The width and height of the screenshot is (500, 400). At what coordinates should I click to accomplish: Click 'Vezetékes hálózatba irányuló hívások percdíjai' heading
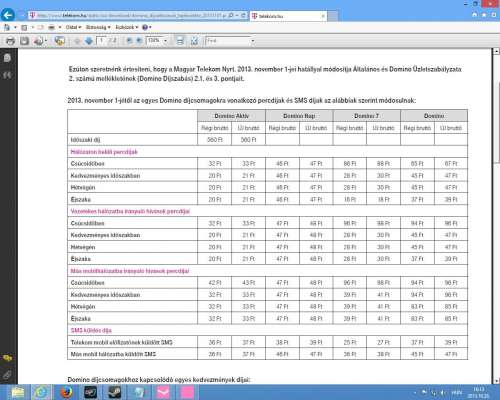point(130,211)
